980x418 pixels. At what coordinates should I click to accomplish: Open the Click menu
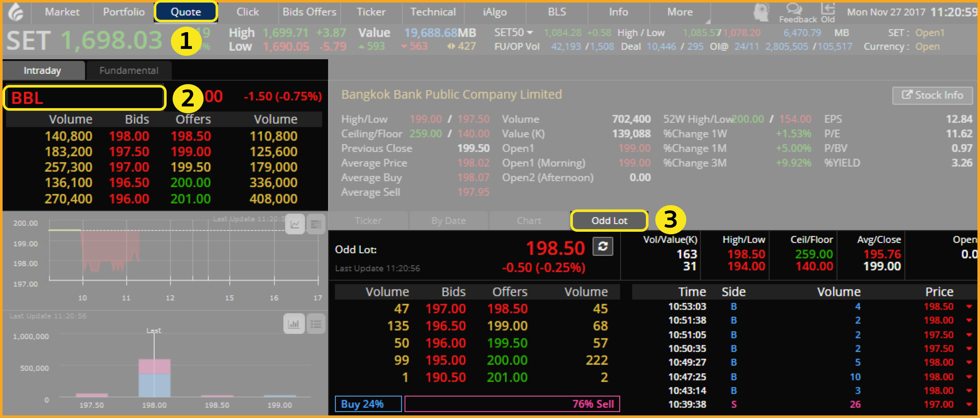pos(248,12)
